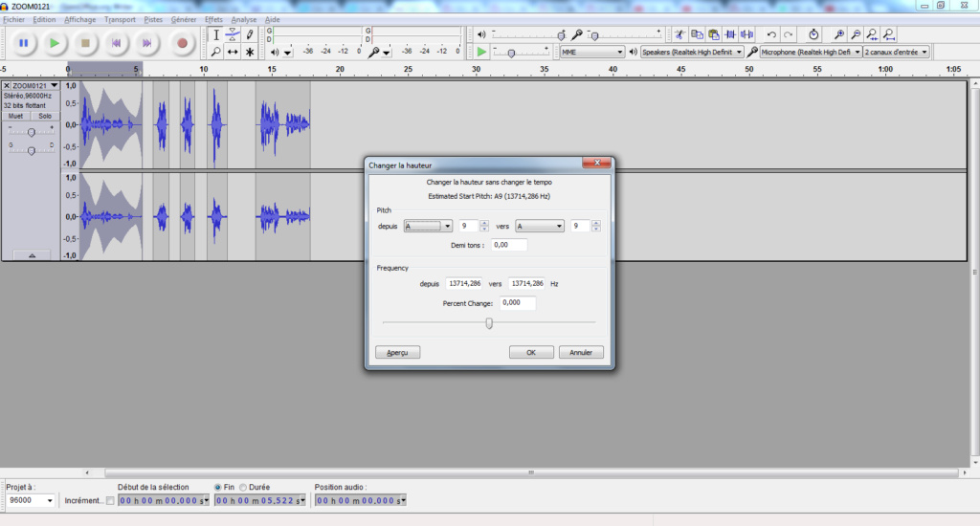Click the Zoom In icon
The height and width of the screenshot is (526, 980).
pos(838,34)
